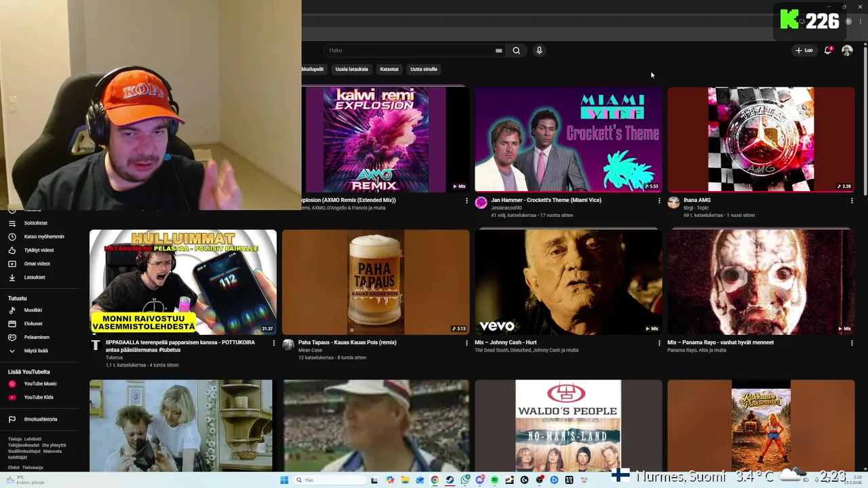The image size is (868, 488).
Task: Open the Mean Case channel avatar
Action: click(x=288, y=345)
